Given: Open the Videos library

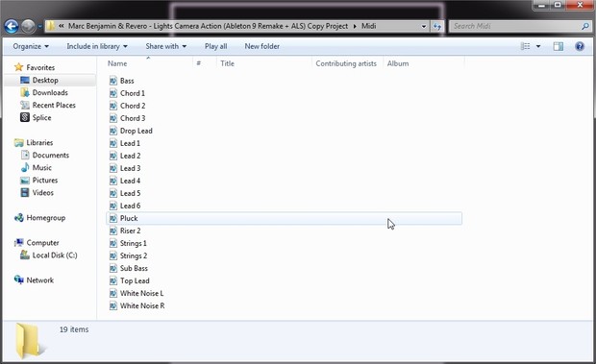Looking at the screenshot, I should coord(42,193).
